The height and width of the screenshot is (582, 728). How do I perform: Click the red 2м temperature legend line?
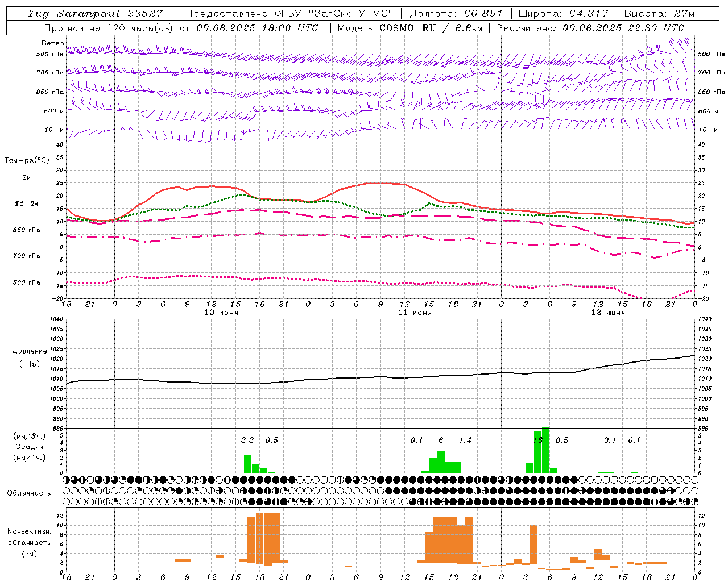pyautogui.click(x=26, y=184)
